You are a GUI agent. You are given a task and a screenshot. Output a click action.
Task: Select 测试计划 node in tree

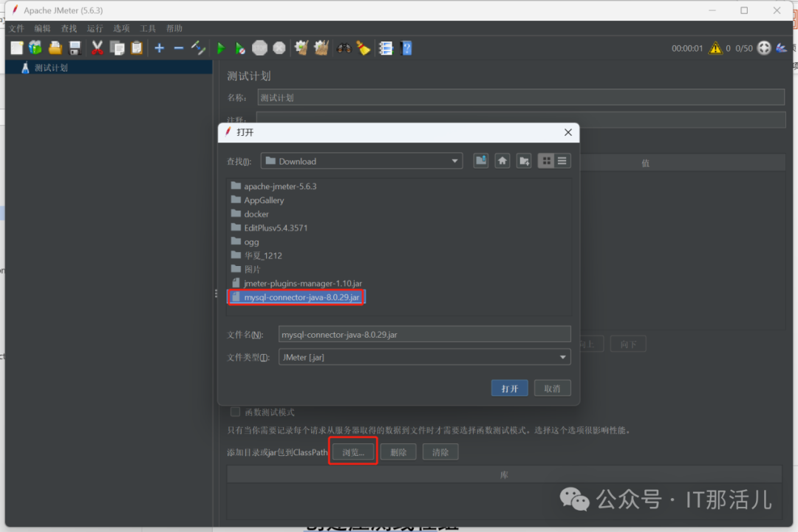[x=51, y=68]
